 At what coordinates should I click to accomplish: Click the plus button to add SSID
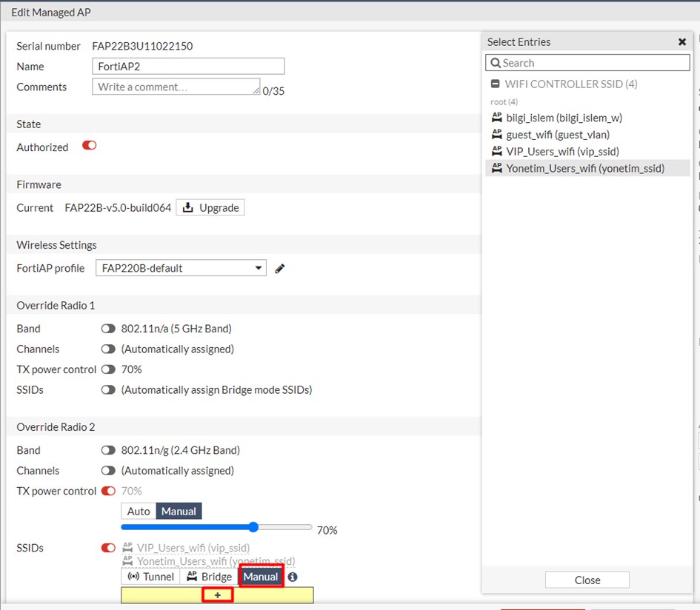point(217,595)
